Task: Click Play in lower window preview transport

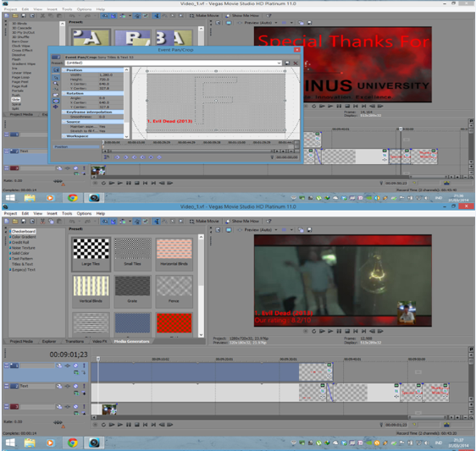Action: coord(330,331)
